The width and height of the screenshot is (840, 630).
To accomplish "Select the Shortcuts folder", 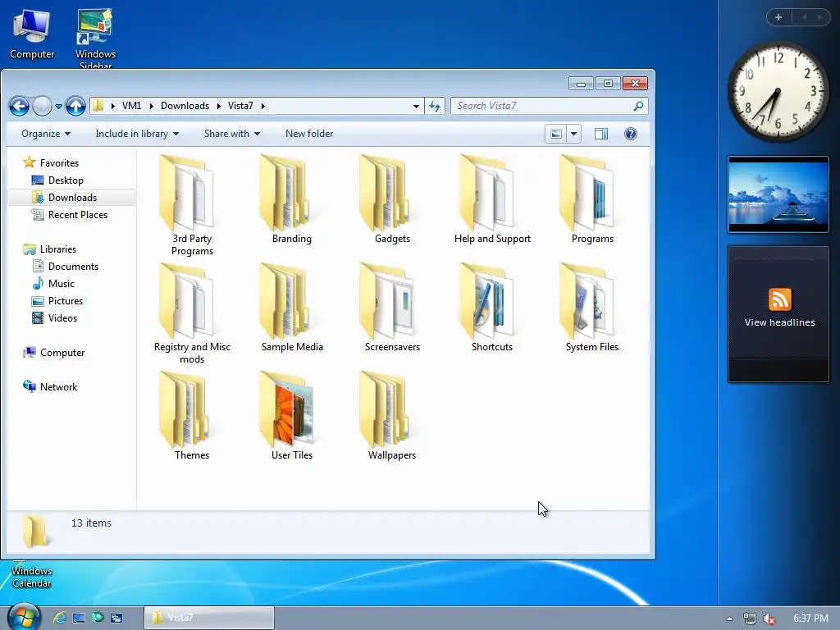I will (x=492, y=308).
